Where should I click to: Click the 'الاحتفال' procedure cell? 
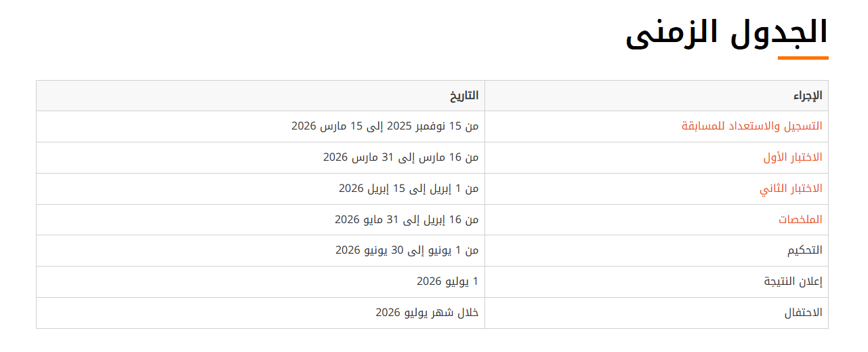click(803, 313)
